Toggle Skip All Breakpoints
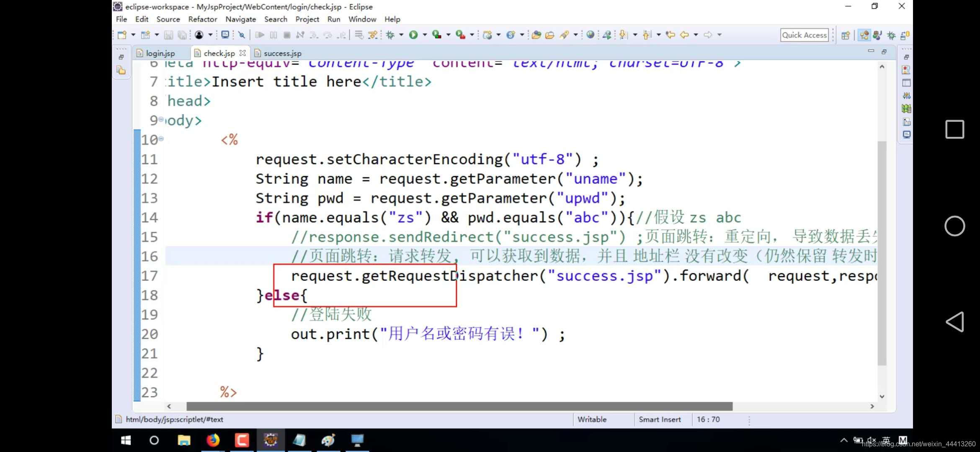The image size is (980, 452). [x=242, y=35]
